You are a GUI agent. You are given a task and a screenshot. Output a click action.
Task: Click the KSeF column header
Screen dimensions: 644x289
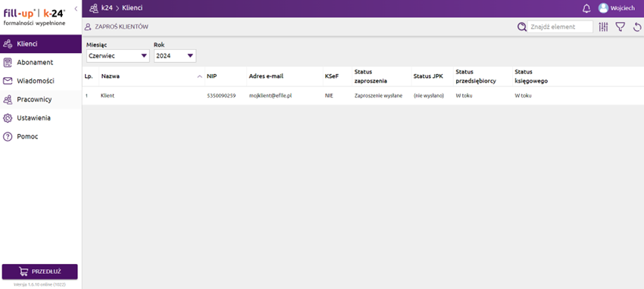(338, 76)
